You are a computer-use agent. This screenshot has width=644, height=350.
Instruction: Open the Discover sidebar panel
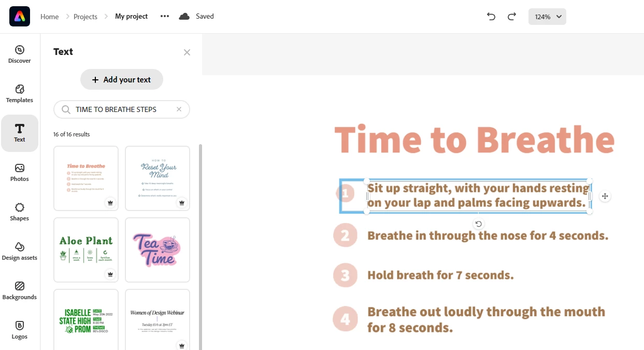[20, 54]
